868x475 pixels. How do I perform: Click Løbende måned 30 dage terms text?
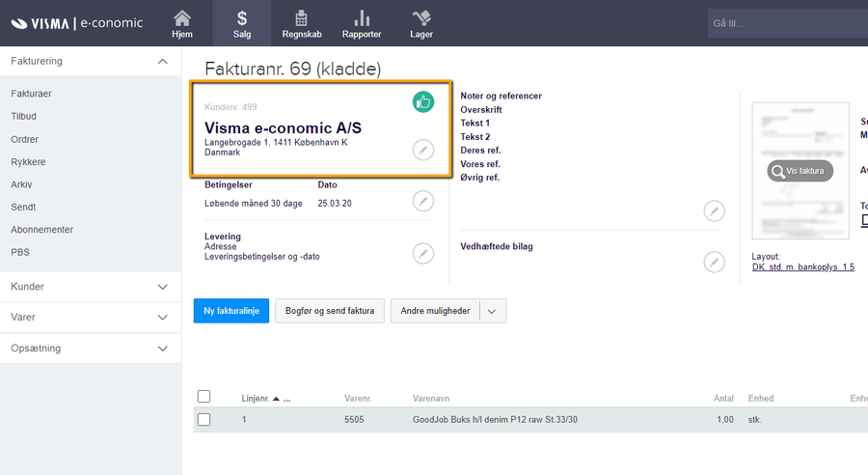[x=254, y=204]
